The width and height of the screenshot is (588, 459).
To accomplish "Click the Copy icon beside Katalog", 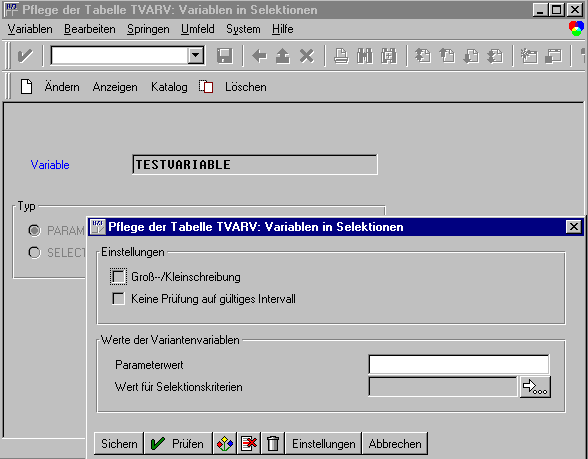I will pos(206,87).
